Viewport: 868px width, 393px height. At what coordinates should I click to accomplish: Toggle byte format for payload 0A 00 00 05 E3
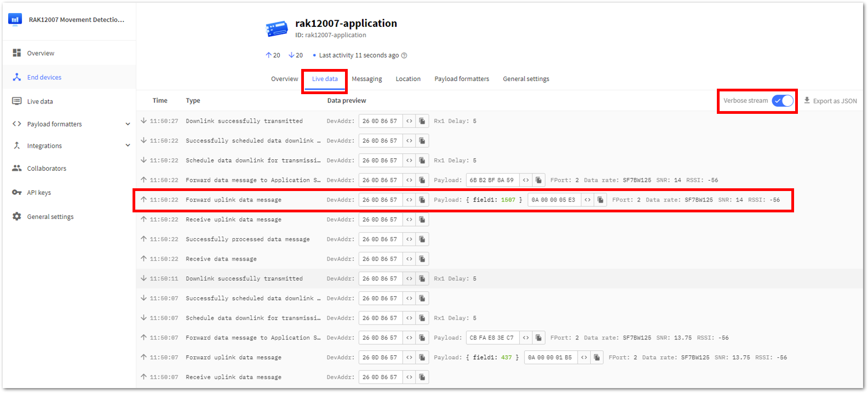(588, 200)
